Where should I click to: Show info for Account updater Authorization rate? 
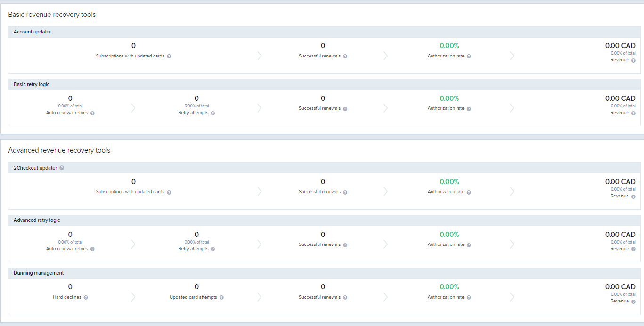pos(469,56)
